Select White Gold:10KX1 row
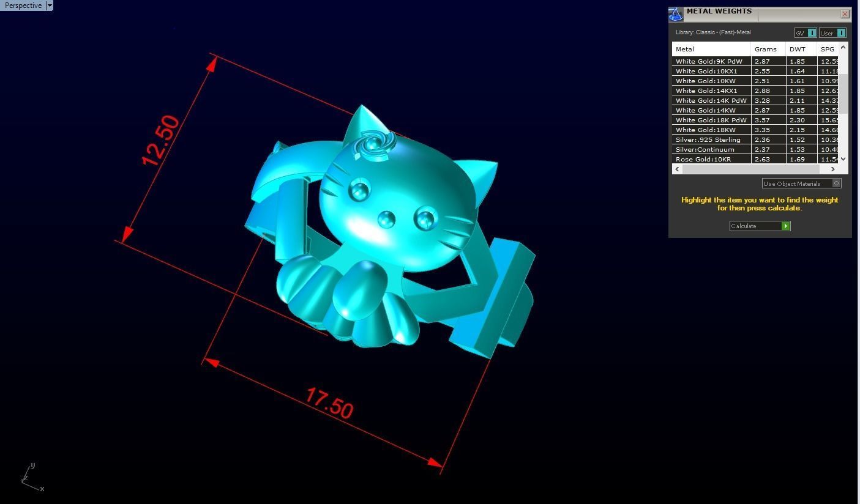The image size is (860, 504). (755, 71)
